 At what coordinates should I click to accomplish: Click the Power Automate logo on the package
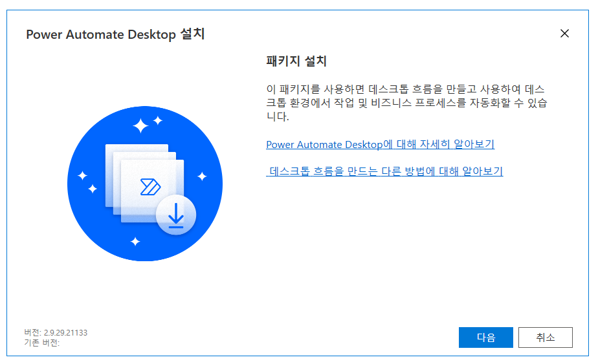[150, 187]
